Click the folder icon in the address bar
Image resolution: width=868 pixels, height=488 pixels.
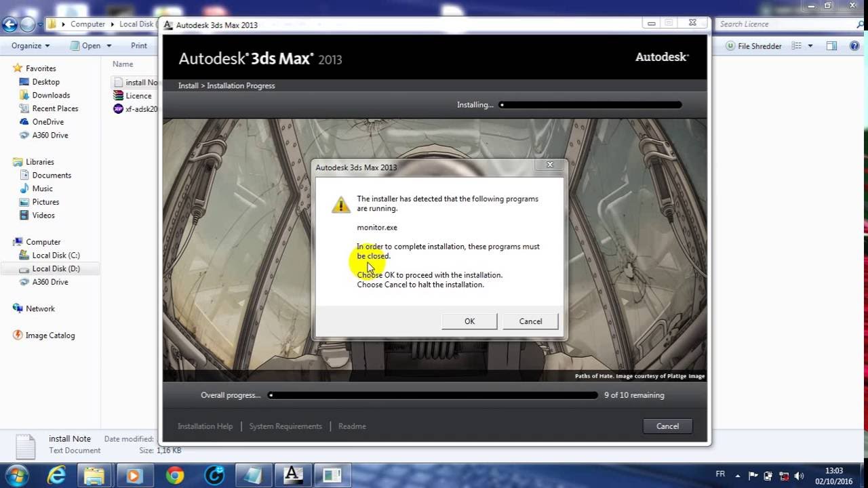pos(52,24)
